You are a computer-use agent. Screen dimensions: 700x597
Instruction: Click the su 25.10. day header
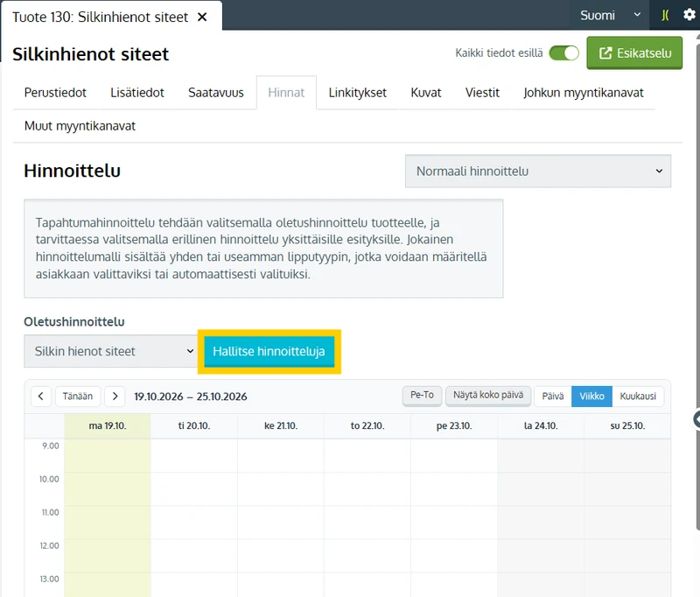(x=627, y=425)
